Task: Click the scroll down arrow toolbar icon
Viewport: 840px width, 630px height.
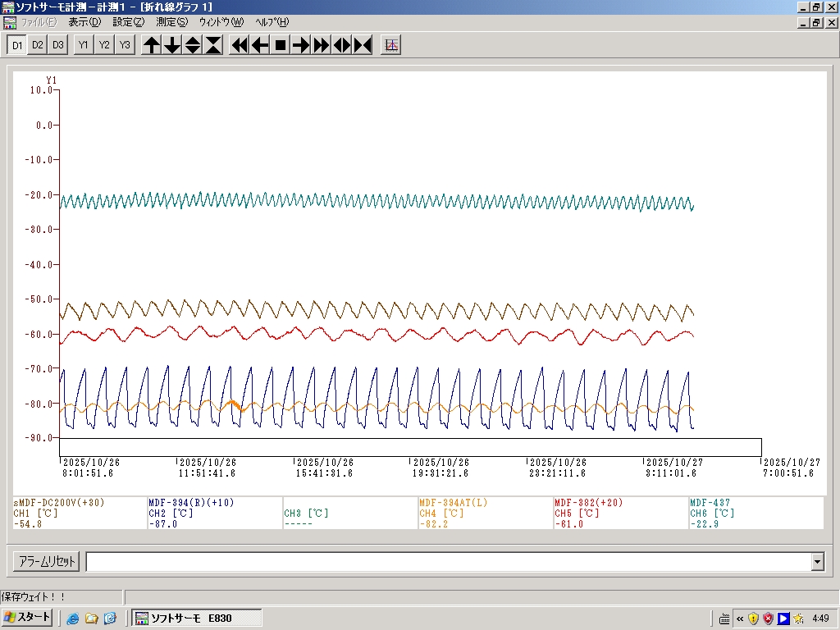Action: (172, 45)
